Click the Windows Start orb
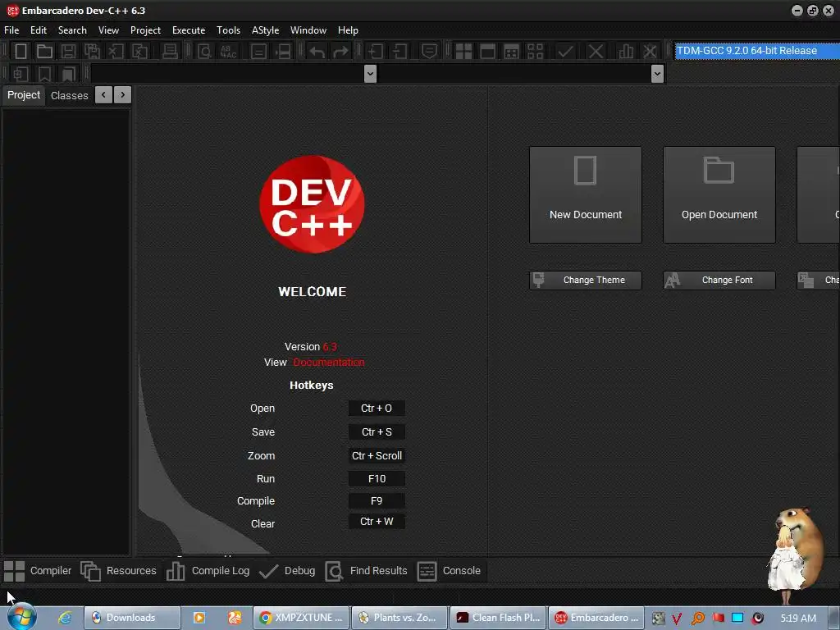 point(22,617)
